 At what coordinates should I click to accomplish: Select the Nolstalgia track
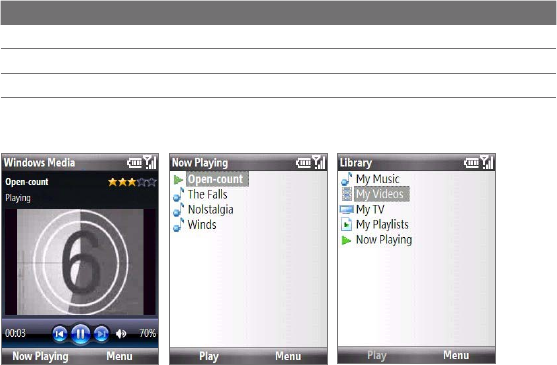pyautogui.click(x=210, y=210)
